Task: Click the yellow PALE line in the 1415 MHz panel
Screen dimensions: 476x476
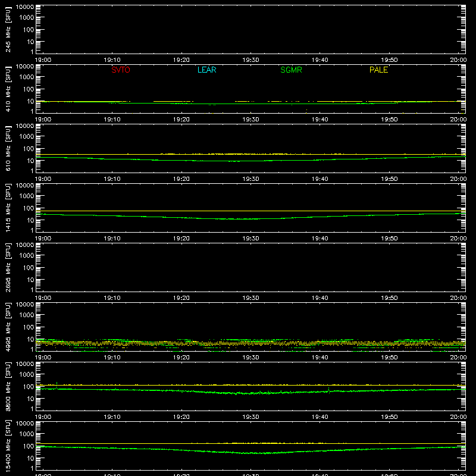Action: (x=250, y=211)
